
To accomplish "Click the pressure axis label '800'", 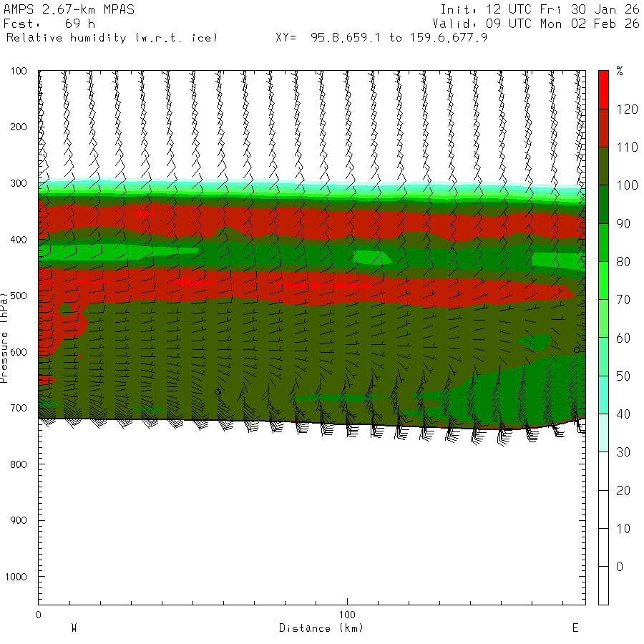I will [19, 464].
